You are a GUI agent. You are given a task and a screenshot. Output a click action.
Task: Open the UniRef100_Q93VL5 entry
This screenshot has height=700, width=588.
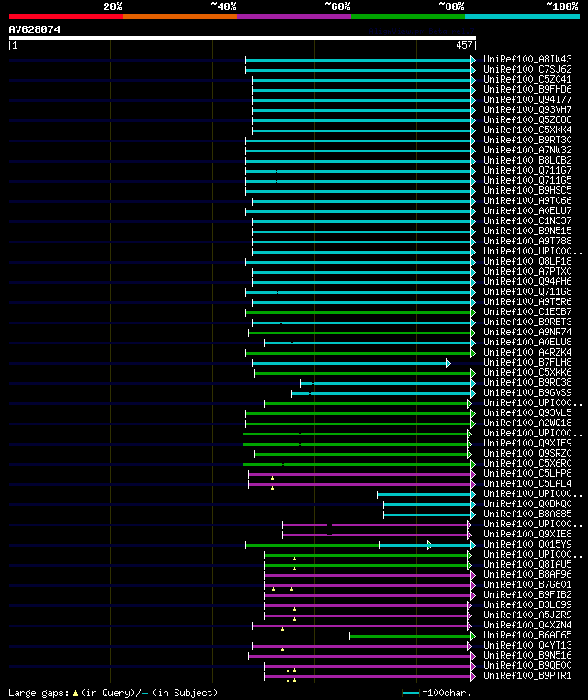tap(527, 413)
